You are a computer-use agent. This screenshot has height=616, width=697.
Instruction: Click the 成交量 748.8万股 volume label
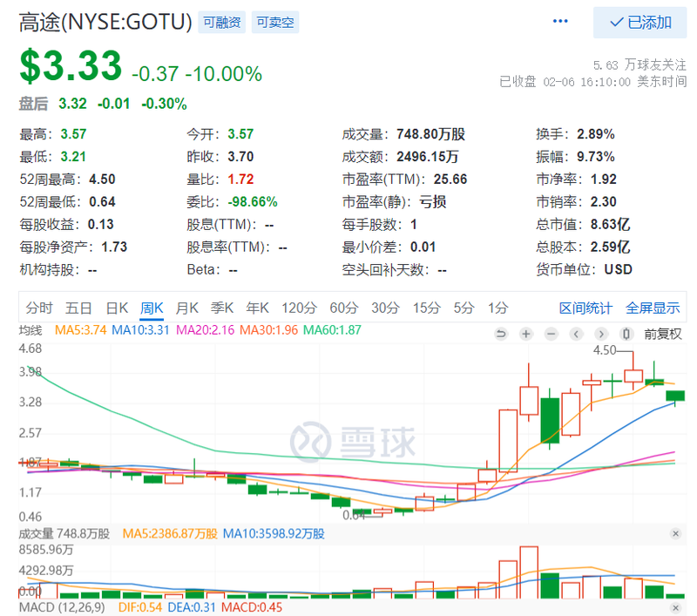click(64, 534)
